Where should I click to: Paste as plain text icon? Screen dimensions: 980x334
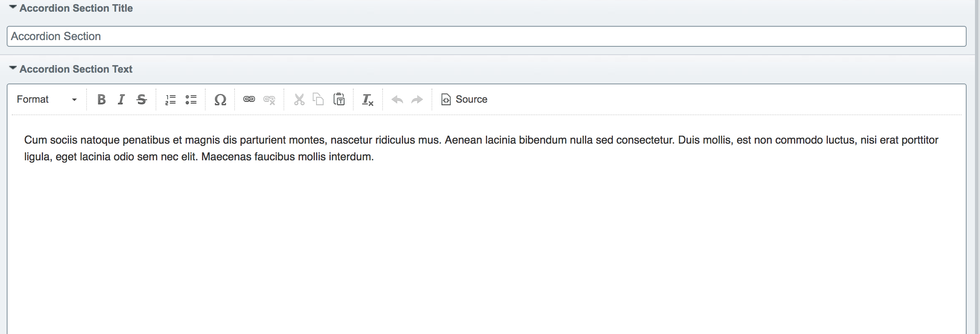coord(339,99)
